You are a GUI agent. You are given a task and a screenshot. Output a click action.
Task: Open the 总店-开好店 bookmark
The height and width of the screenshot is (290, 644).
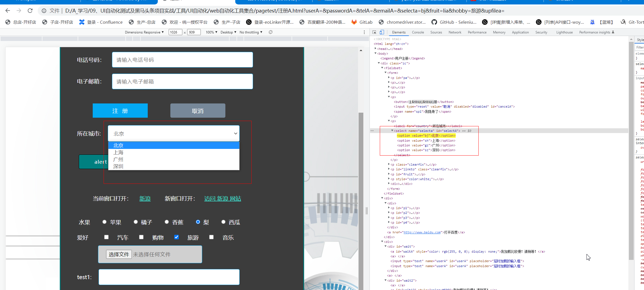click(21, 22)
